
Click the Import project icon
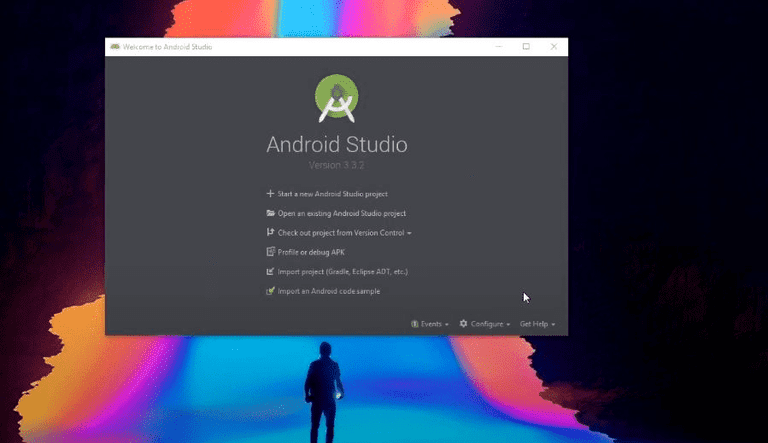270,272
